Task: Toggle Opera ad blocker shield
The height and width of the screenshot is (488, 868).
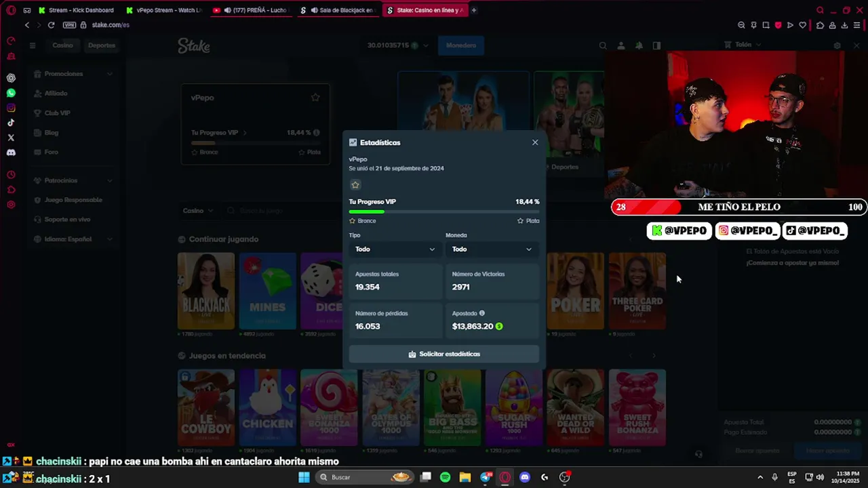Action: (778, 25)
